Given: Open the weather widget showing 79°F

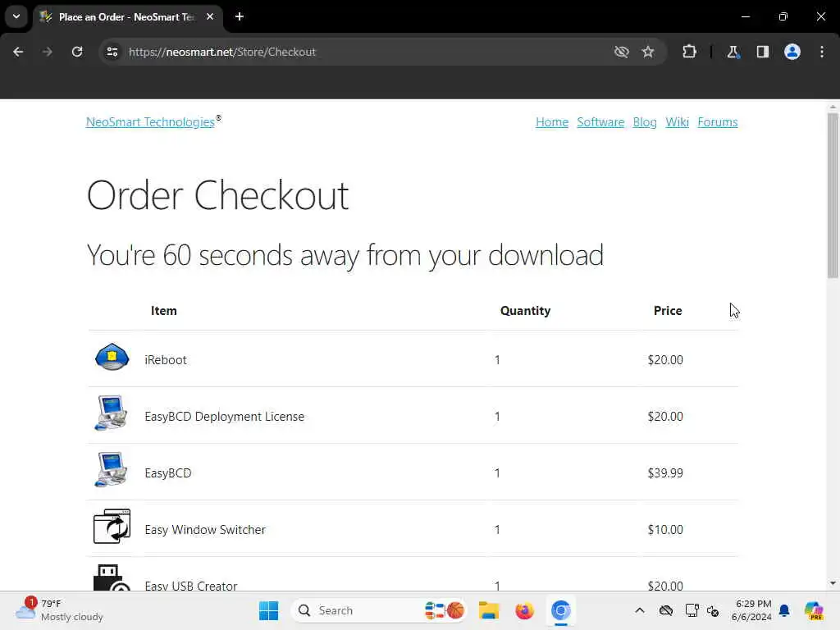Looking at the screenshot, I should point(59,610).
